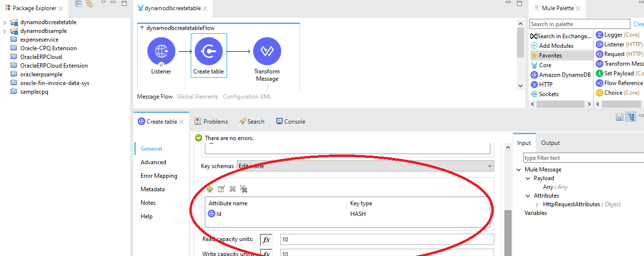Select Core category in Mule Palette

coord(541,65)
